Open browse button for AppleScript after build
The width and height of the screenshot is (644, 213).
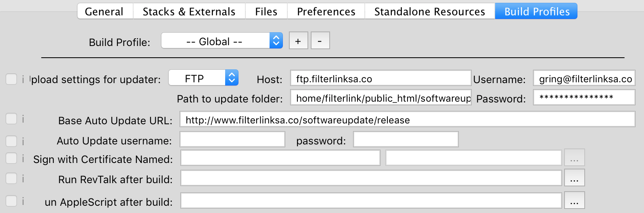[574, 201]
